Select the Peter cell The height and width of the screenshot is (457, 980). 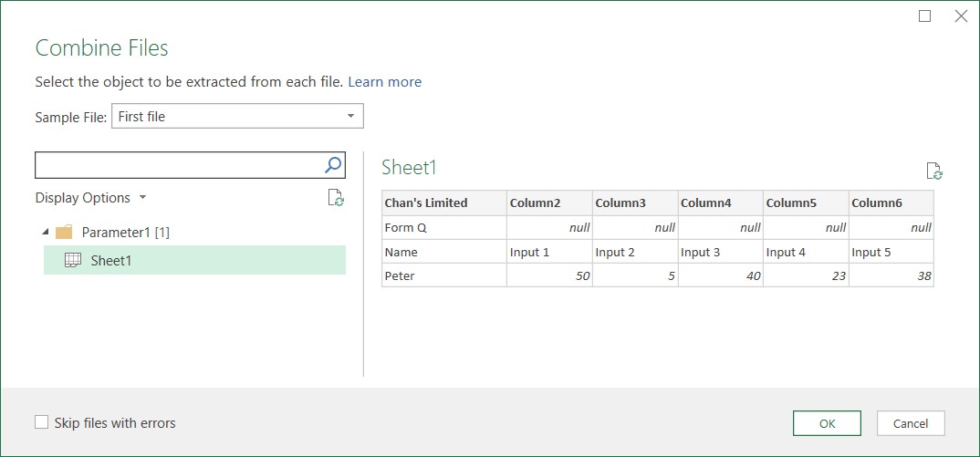point(443,275)
